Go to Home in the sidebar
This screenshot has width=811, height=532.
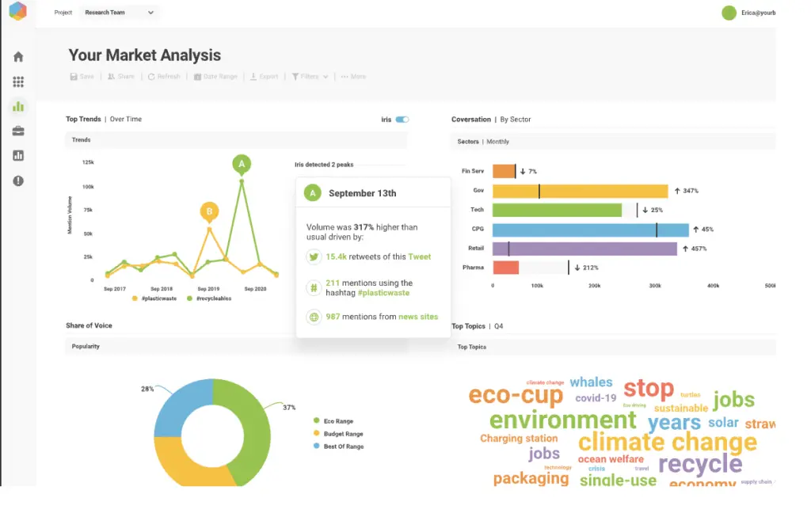(x=18, y=57)
